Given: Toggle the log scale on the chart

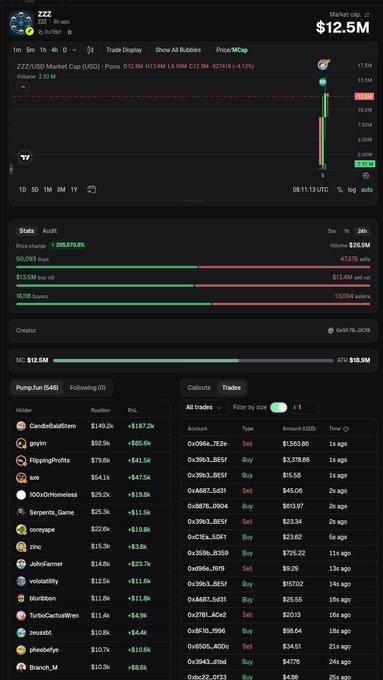Looking at the screenshot, I should pyautogui.click(x=352, y=190).
